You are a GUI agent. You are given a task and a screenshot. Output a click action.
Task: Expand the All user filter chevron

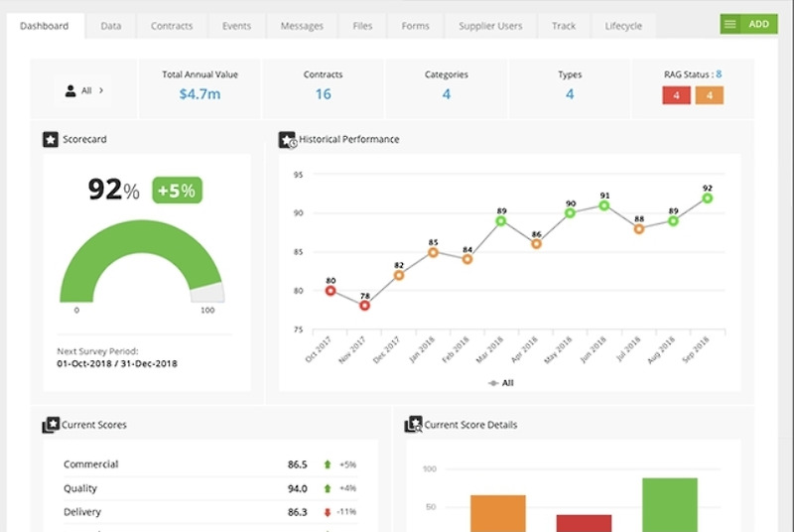[x=101, y=90]
